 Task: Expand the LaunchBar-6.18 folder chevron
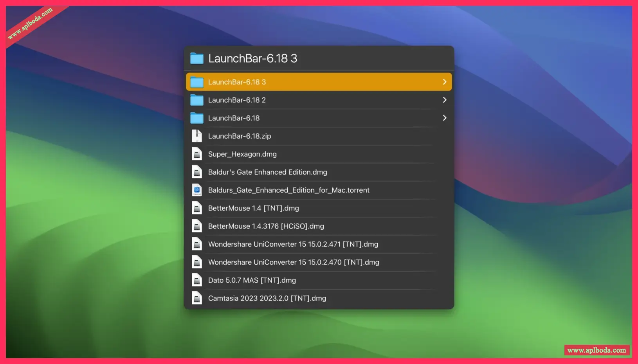point(444,118)
